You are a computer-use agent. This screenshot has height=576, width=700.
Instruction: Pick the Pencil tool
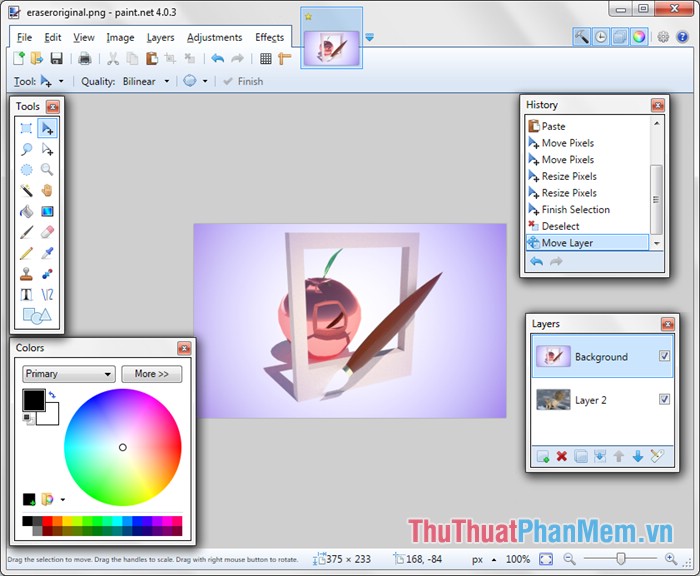tap(26, 253)
